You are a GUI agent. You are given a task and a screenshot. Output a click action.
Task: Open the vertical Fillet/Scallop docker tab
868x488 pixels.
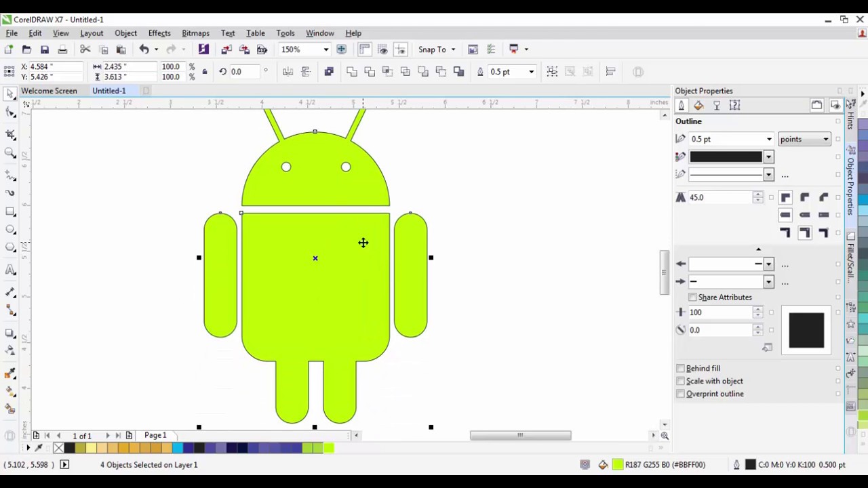(850, 259)
